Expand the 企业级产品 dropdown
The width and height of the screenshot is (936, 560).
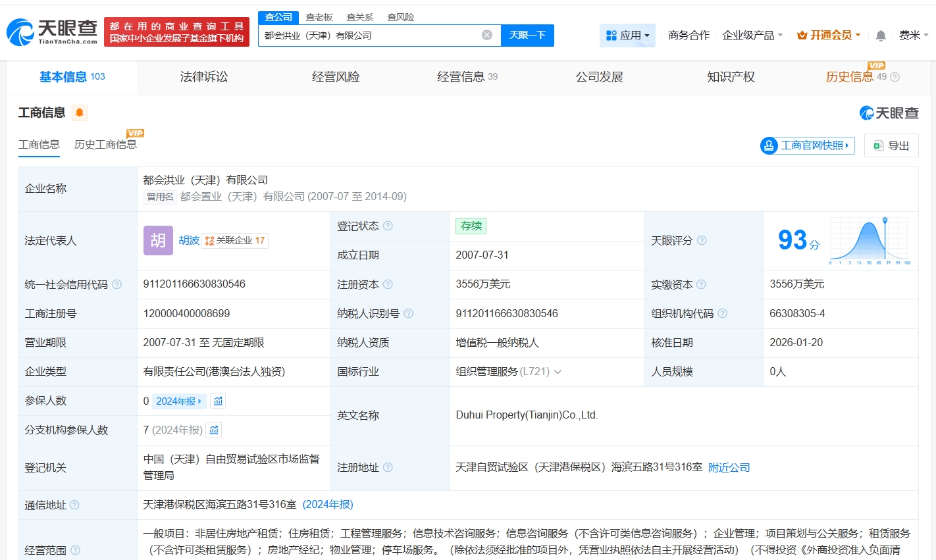pos(752,36)
